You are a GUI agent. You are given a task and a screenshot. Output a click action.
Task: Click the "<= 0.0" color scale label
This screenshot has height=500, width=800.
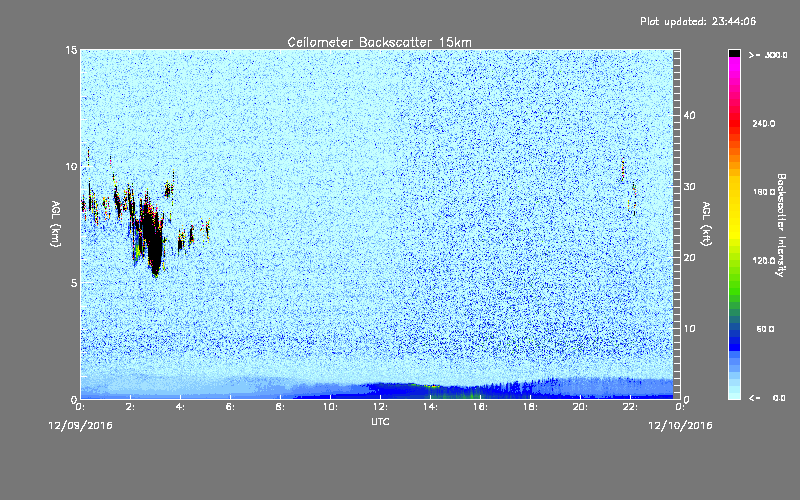tap(768, 398)
